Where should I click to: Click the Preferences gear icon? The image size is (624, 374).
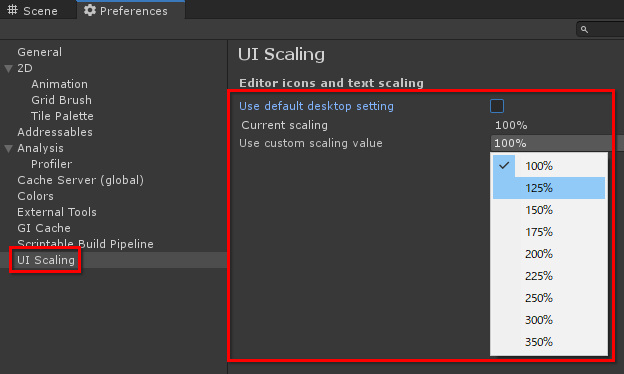[90, 10]
